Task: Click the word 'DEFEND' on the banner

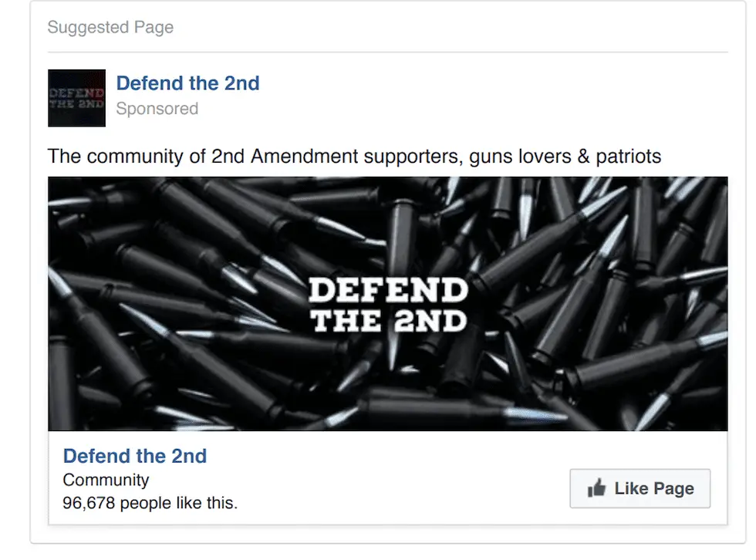Action: point(388,290)
